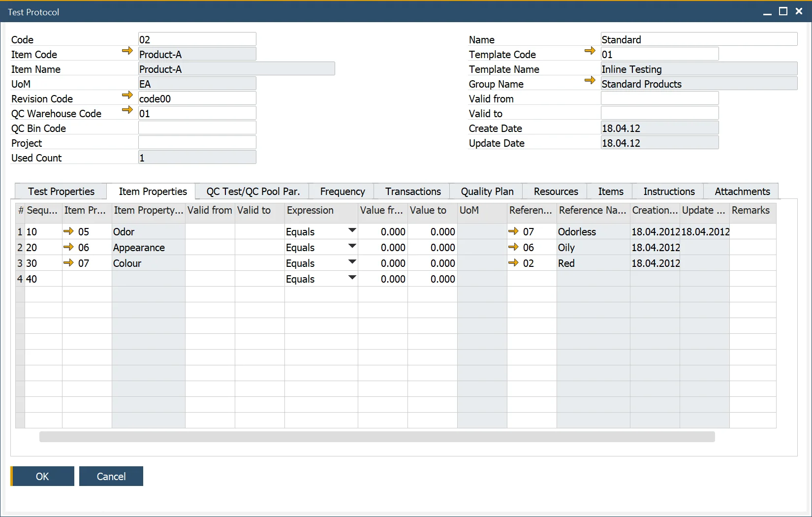Open the Quality Plan tab
The image size is (812, 517).
point(487,192)
